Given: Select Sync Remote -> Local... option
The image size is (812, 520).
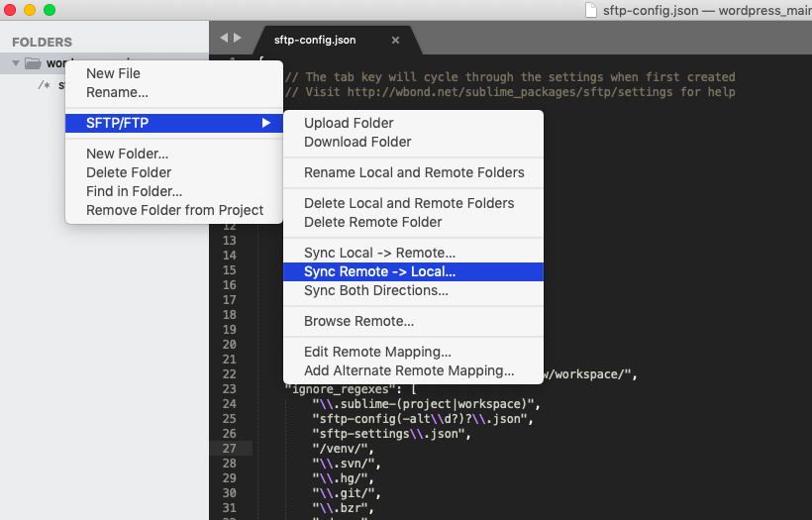Looking at the screenshot, I should [x=379, y=271].
